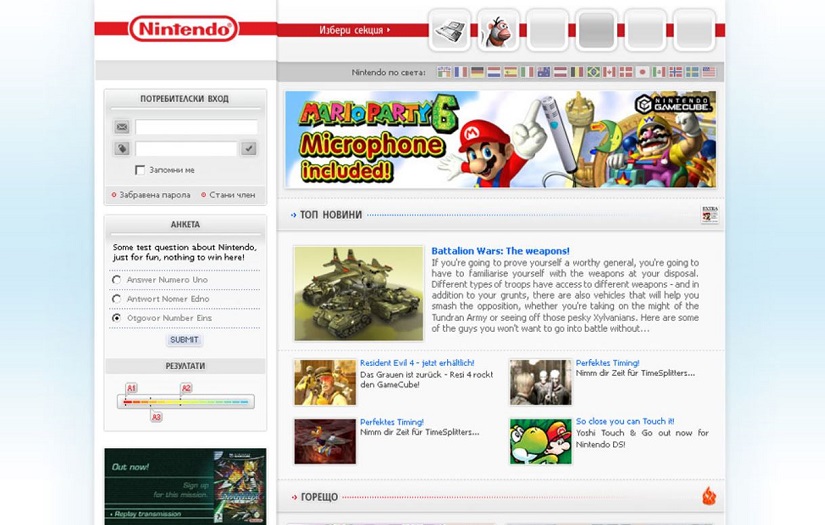Open the first empty section slot

(547, 31)
